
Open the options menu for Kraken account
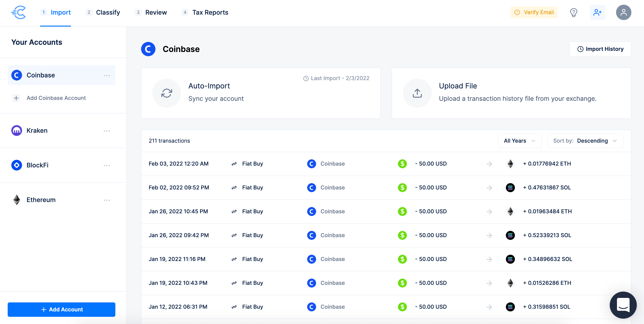coord(107,130)
